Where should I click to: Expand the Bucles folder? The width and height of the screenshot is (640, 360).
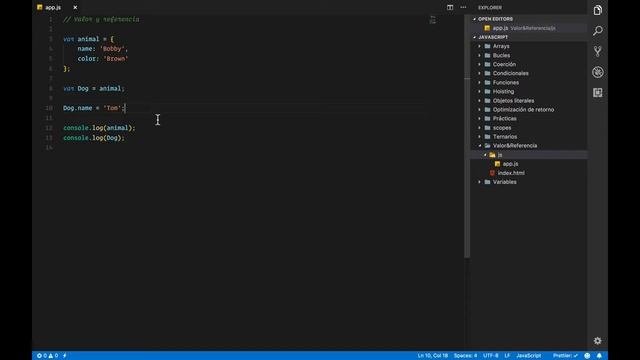501,55
